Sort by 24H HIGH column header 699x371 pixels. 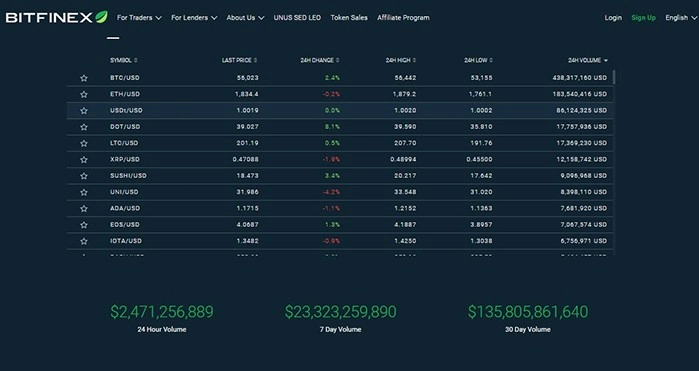coord(401,60)
